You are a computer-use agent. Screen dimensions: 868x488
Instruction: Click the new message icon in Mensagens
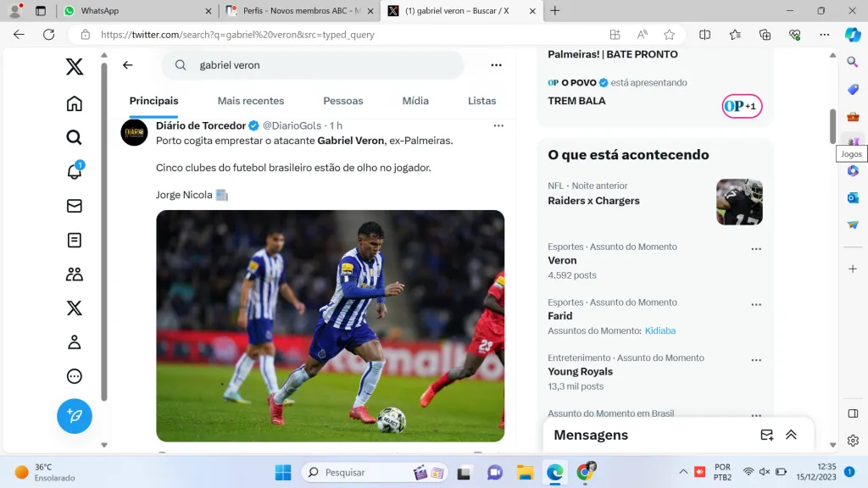click(x=766, y=435)
